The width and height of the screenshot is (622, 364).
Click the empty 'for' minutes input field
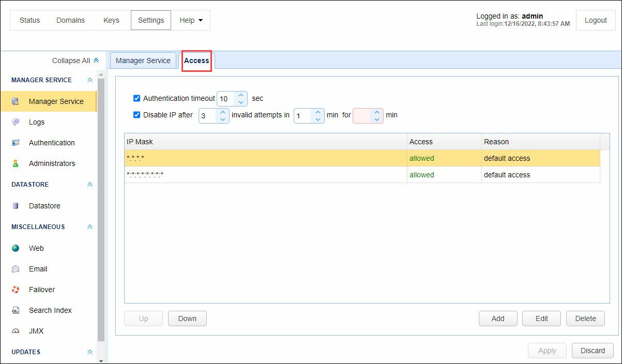click(x=362, y=115)
